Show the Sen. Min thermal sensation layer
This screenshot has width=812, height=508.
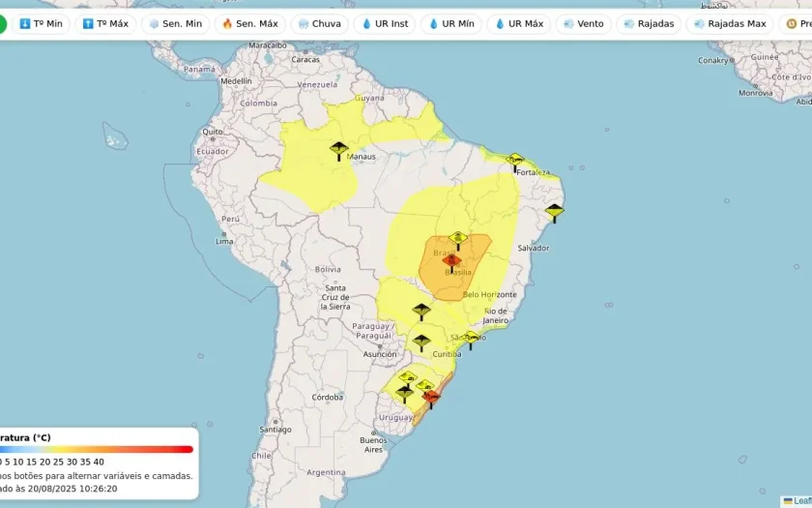point(175,24)
